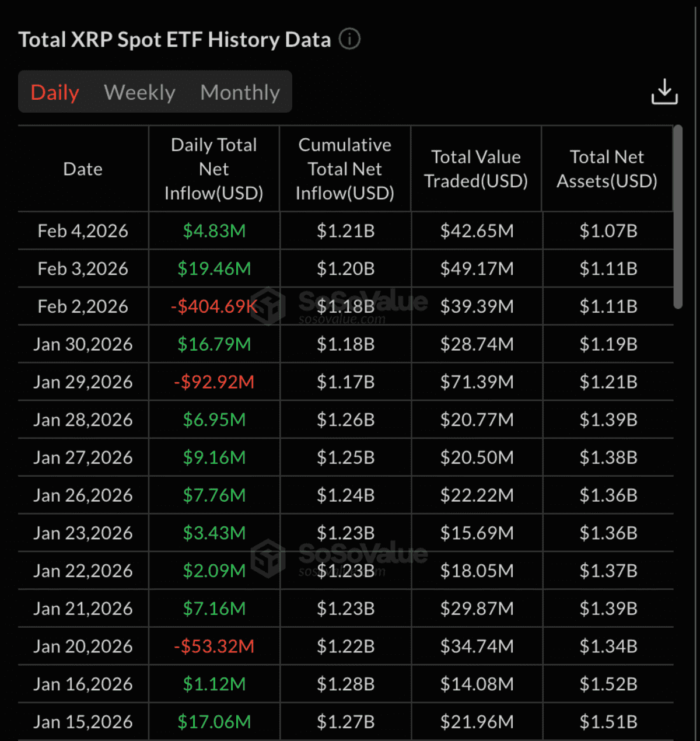Click the $1.21B cumulative inflow for Feb 4
Image resolution: width=700 pixels, height=741 pixels.
(x=345, y=231)
